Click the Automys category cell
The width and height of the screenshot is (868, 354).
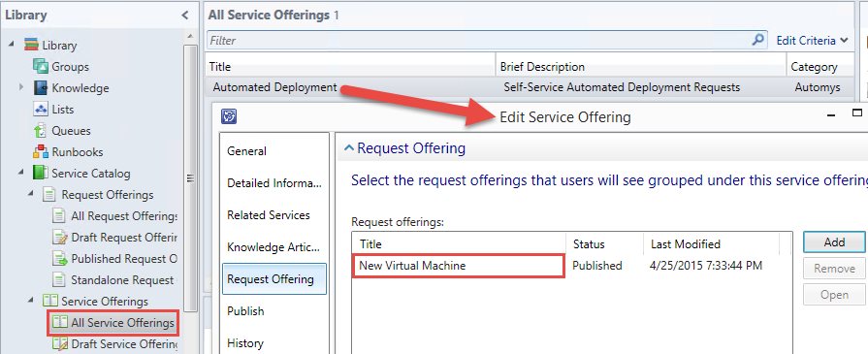click(818, 87)
